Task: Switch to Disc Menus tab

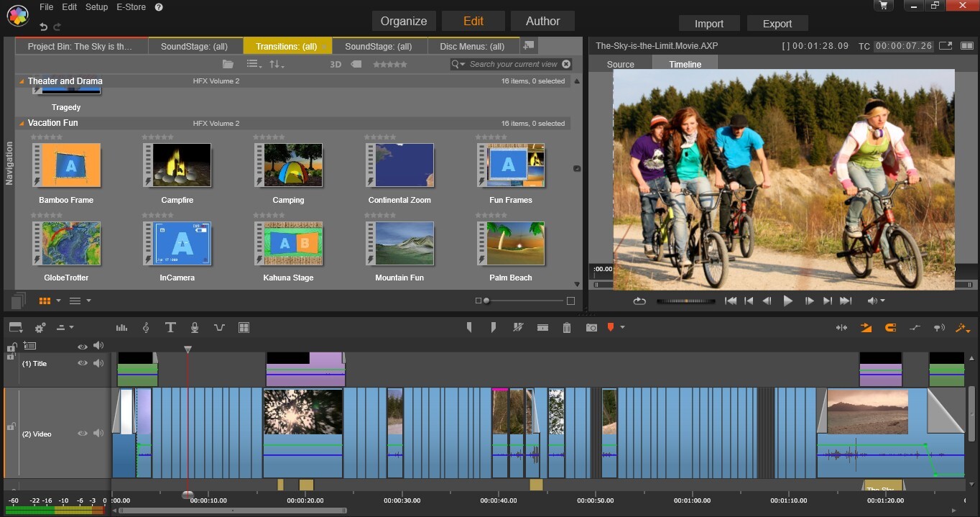Action: (472, 46)
